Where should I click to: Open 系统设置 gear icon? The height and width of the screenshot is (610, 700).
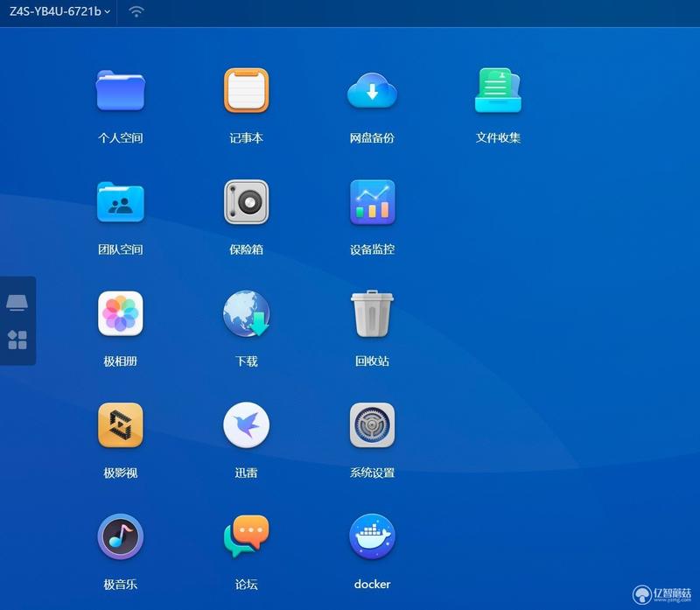click(373, 425)
